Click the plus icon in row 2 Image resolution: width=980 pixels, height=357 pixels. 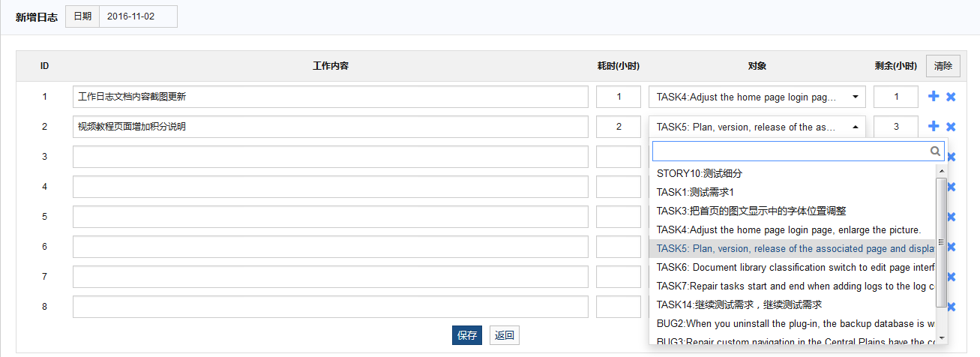tap(934, 127)
